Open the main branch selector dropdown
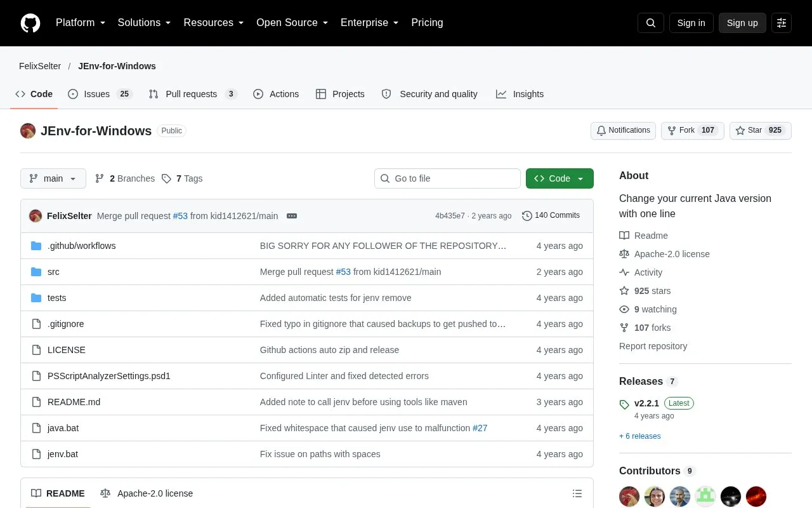The width and height of the screenshot is (812, 508). 53,178
